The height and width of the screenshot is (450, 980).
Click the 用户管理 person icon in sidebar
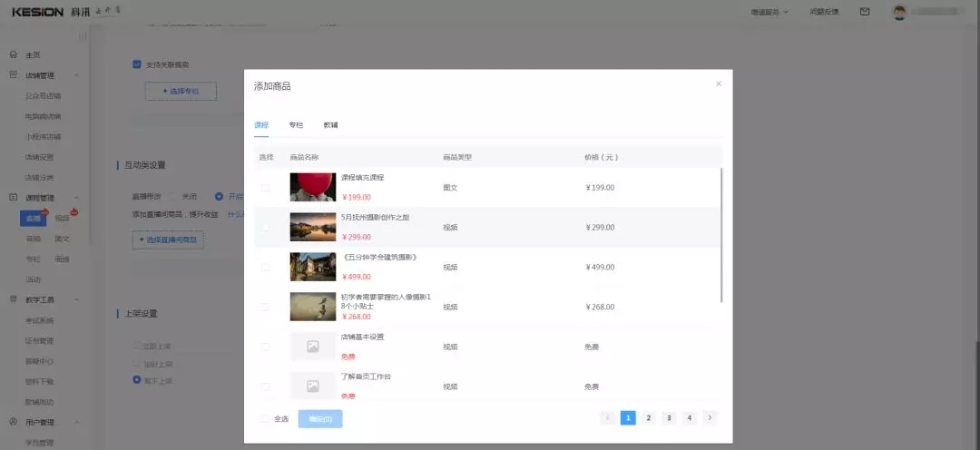[x=14, y=422]
